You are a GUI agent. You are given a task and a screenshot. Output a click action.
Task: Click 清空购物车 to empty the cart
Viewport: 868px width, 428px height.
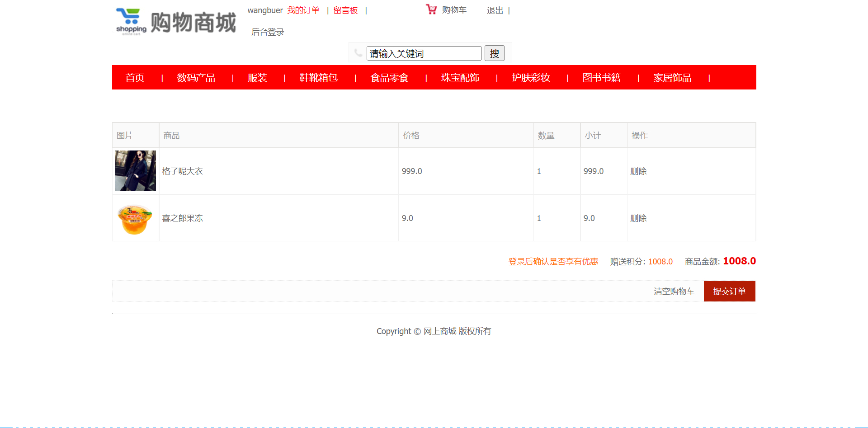[674, 291]
